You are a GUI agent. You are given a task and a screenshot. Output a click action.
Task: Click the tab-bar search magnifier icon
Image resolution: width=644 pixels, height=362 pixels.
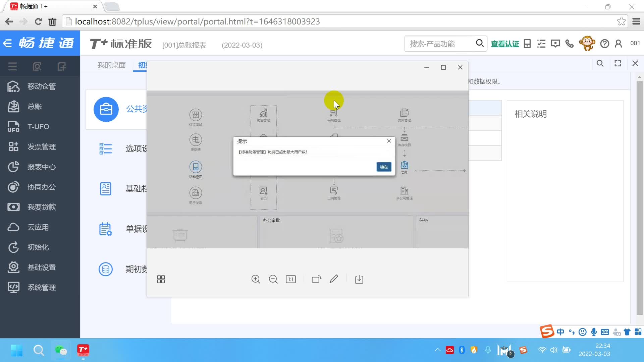[600, 63]
